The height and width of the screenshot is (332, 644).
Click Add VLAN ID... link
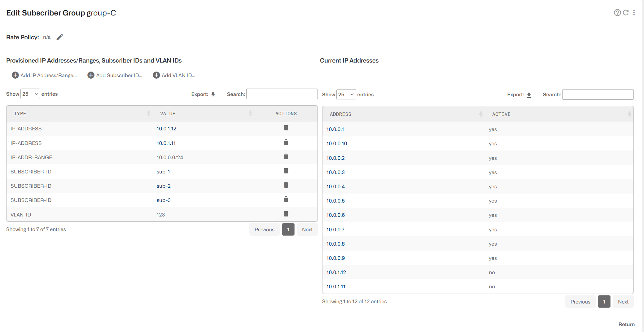(x=178, y=75)
